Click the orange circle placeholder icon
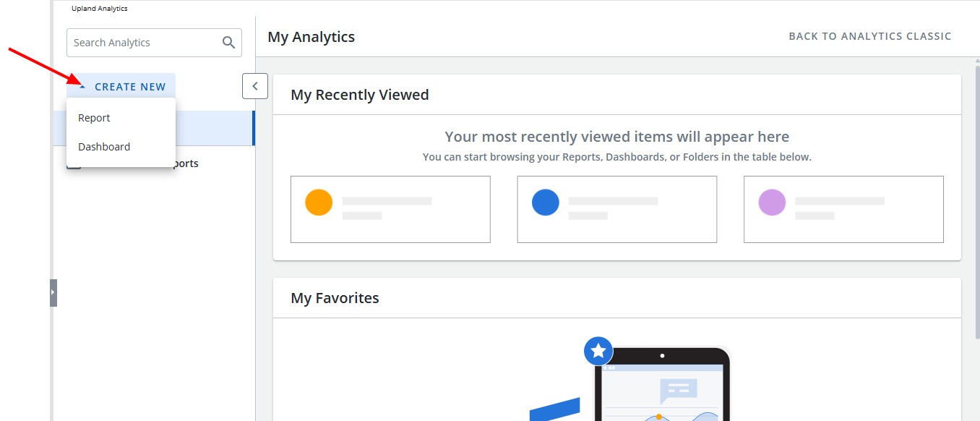The width and height of the screenshot is (980, 421). tap(319, 203)
